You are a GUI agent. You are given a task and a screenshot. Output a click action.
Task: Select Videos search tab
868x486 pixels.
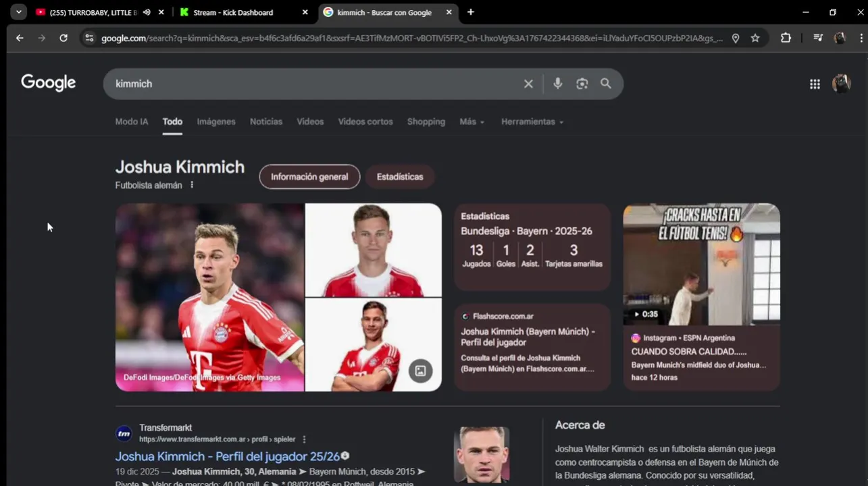click(x=310, y=122)
